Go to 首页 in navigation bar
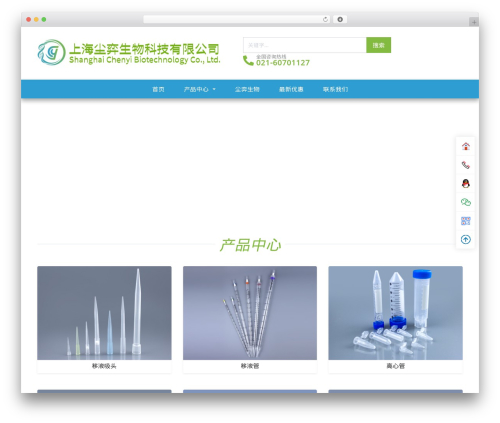 pos(158,89)
